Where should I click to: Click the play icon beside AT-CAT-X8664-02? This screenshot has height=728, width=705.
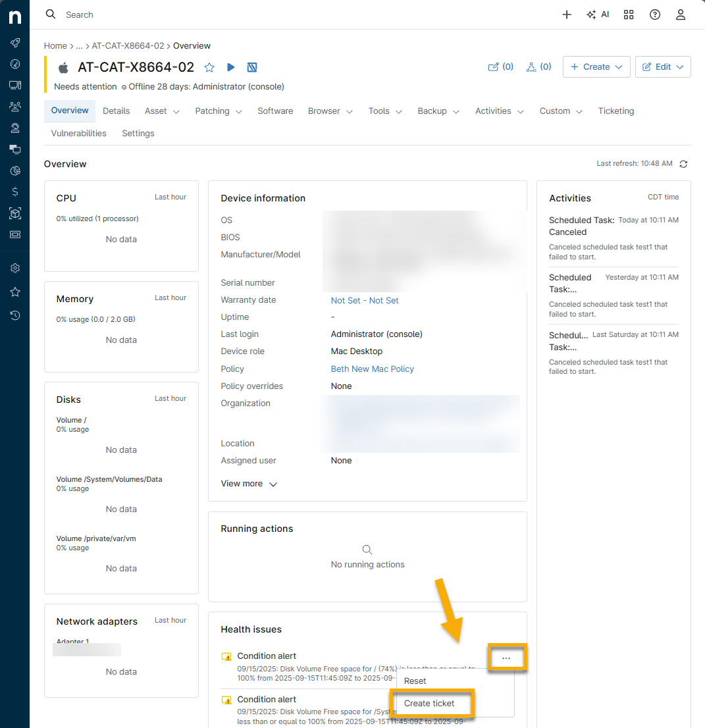pyautogui.click(x=230, y=67)
